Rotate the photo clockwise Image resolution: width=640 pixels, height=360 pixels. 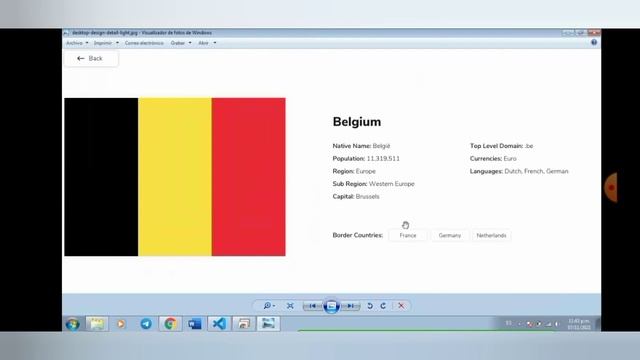click(383, 306)
